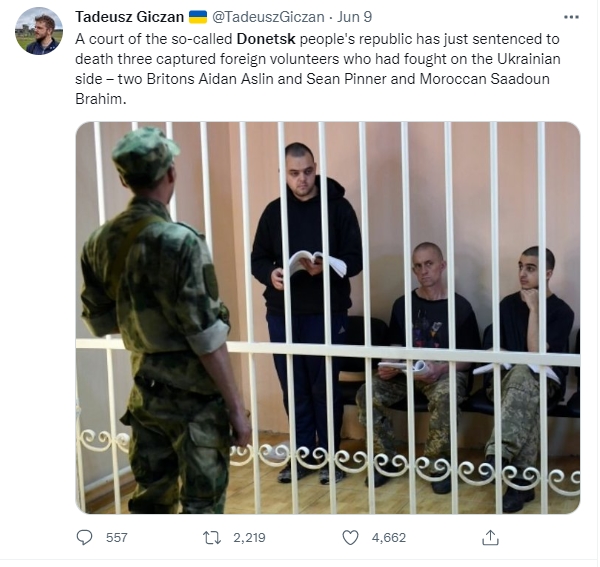600x567 pixels.
Task: View the 2,219 retweets count
Action: (x=249, y=537)
